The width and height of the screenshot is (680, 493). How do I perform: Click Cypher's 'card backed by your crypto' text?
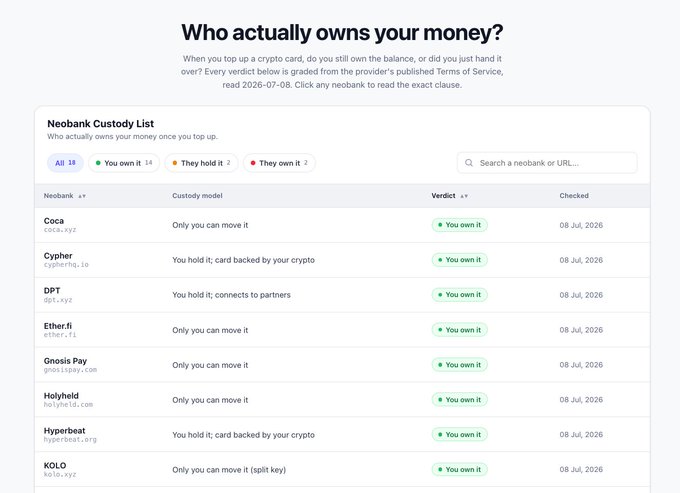[265, 260]
